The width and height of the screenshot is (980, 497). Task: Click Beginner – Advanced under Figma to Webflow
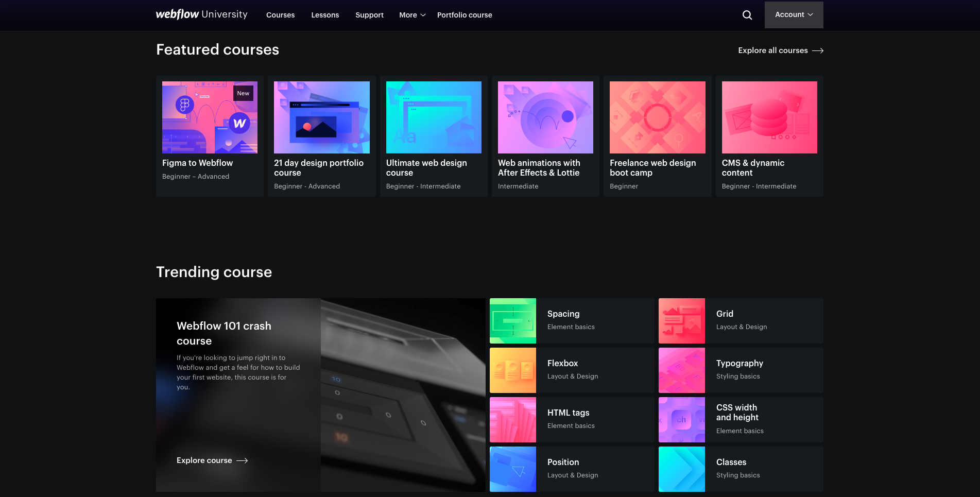click(196, 176)
